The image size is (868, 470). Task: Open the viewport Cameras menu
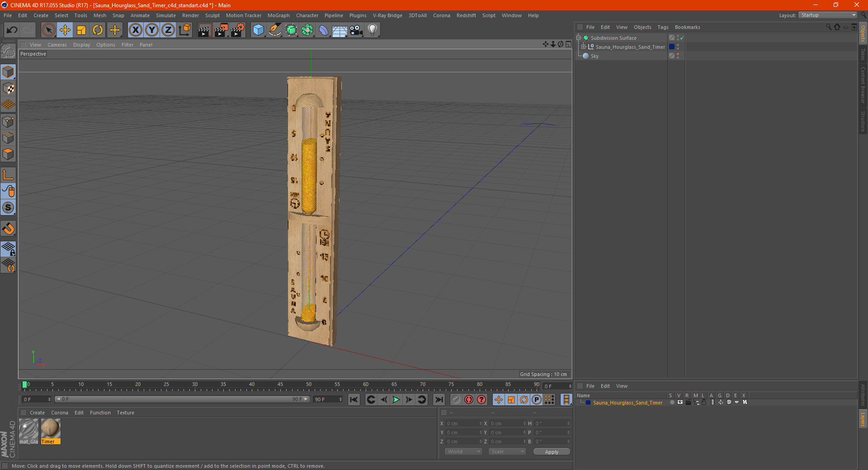pyautogui.click(x=57, y=45)
